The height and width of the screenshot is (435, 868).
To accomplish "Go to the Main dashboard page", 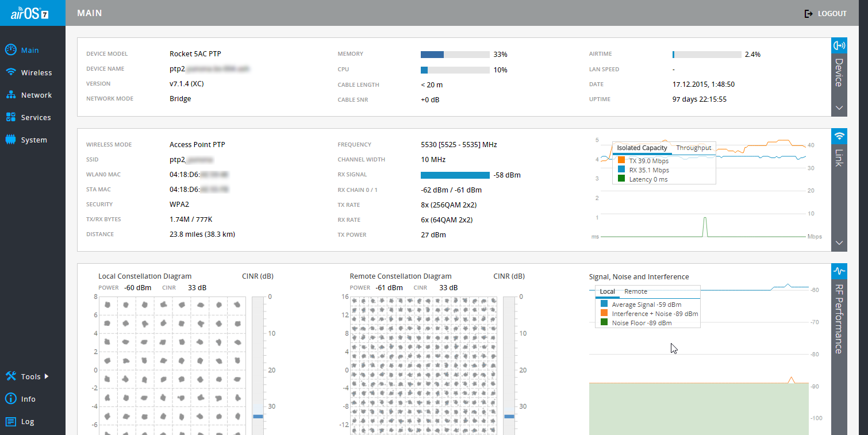I will click(x=29, y=50).
